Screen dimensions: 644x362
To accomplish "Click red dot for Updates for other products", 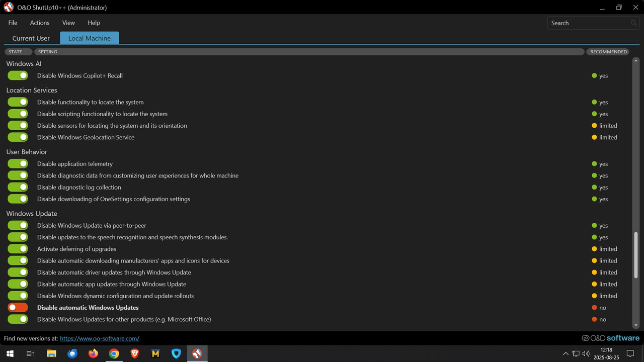I will [594, 319].
